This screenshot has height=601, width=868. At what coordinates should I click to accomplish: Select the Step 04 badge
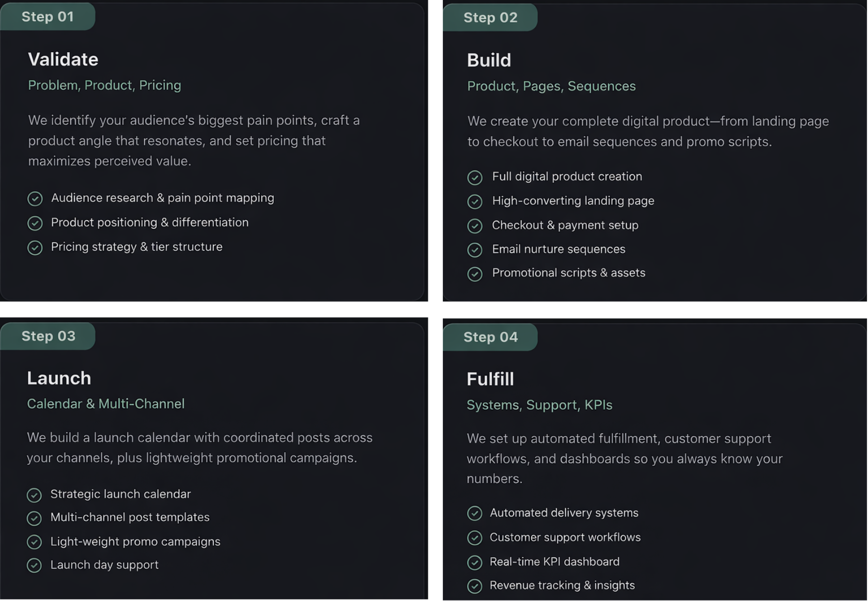490,337
